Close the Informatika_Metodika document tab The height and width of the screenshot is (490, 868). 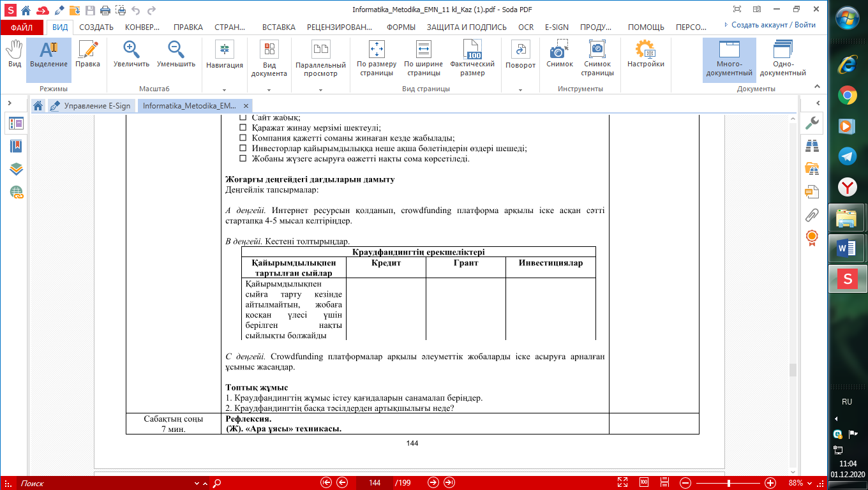pos(246,106)
